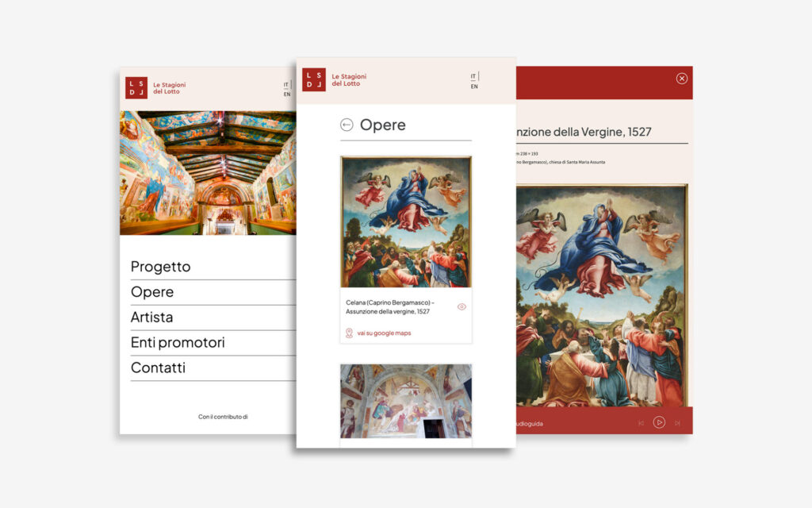Switch to IT language on left menu screen
This screenshot has height=508, width=812.
[x=285, y=84]
